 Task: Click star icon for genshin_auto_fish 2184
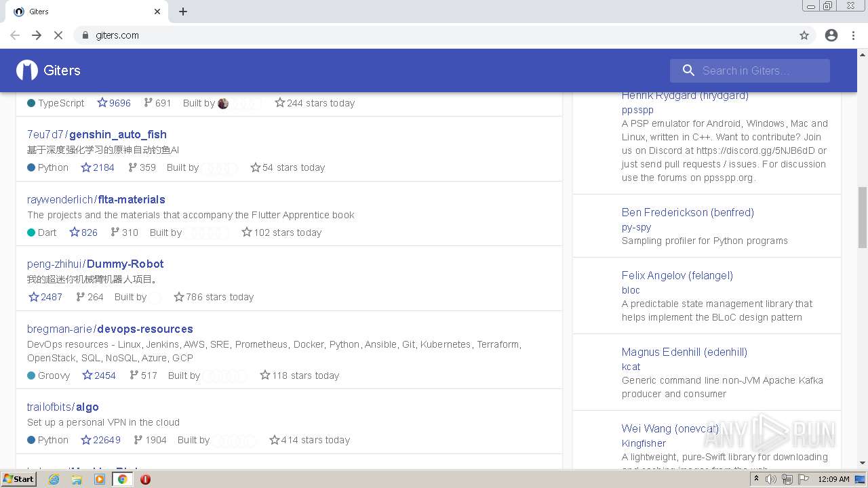coord(86,167)
